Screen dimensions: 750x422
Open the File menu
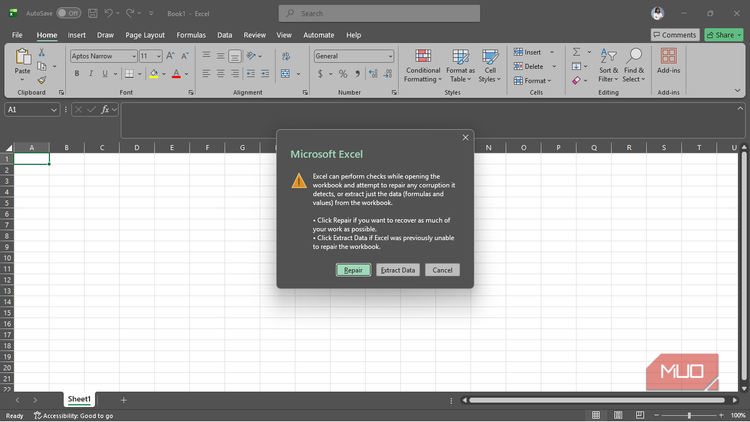(x=17, y=35)
